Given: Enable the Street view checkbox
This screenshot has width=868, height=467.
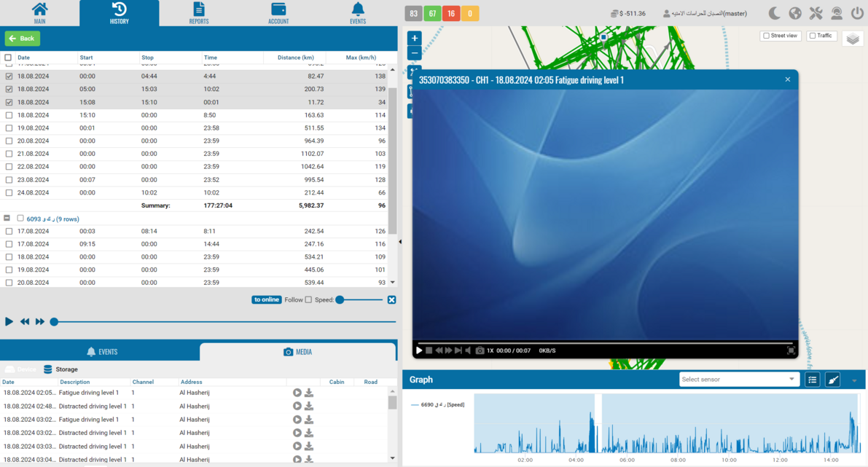Looking at the screenshot, I should point(766,36).
